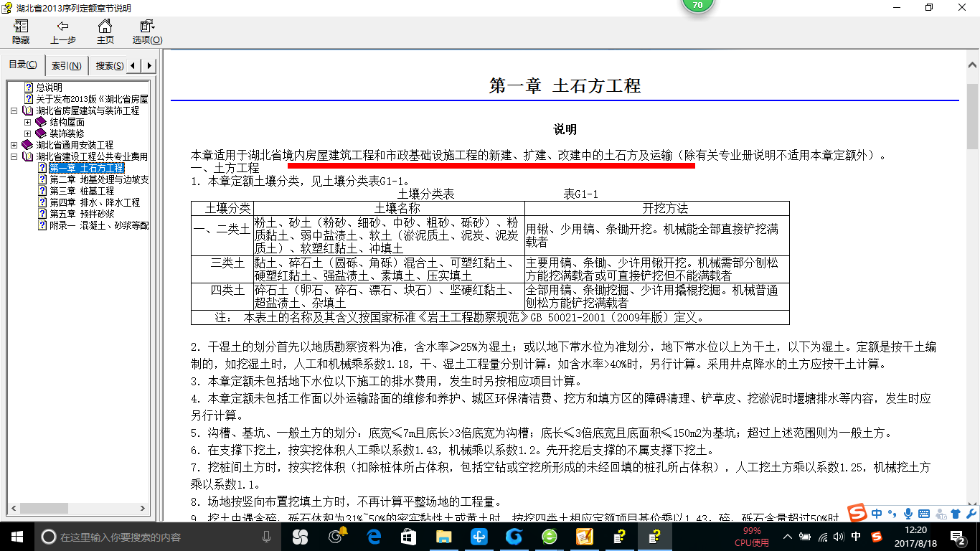The height and width of the screenshot is (551, 980).
Task: Select the 湖北省房屋建筑与装饰工程 book
Action: click(88, 110)
